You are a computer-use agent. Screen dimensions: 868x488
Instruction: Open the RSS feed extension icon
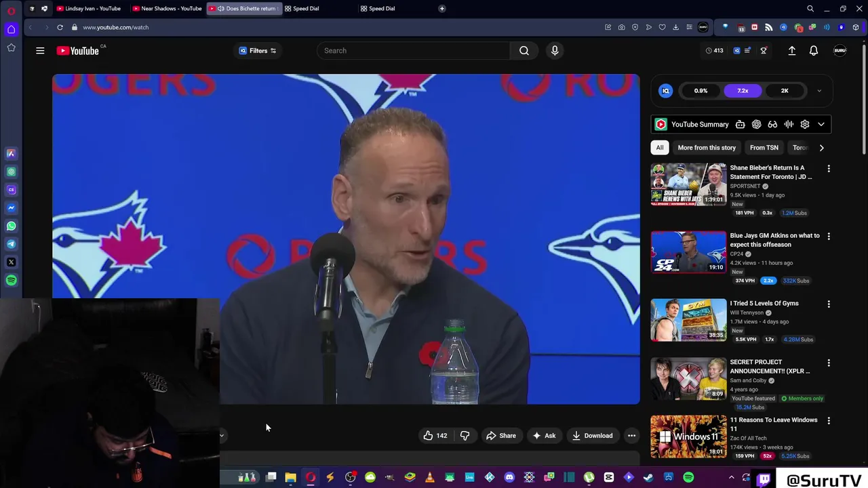click(x=768, y=27)
